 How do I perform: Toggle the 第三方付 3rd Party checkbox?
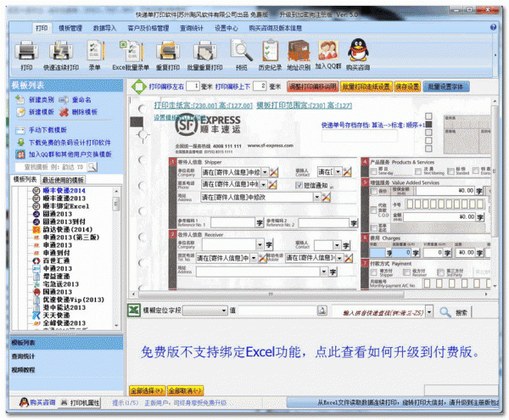click(440, 272)
